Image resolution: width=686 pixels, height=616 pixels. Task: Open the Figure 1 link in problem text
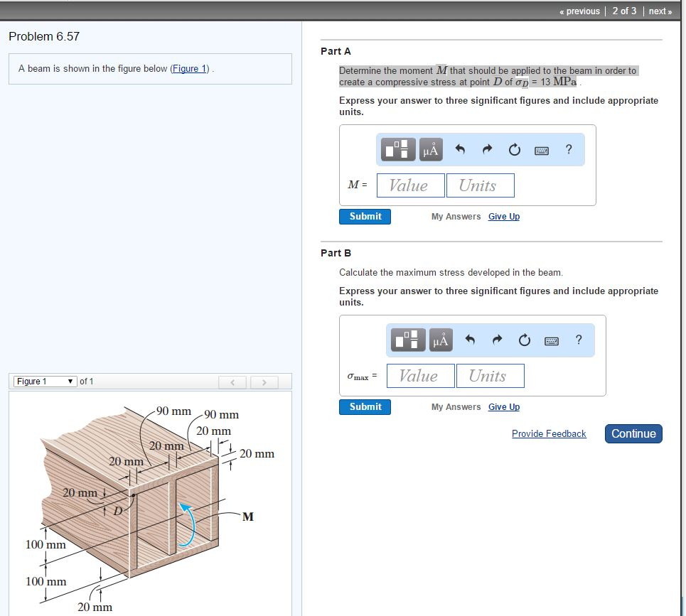tap(189, 69)
